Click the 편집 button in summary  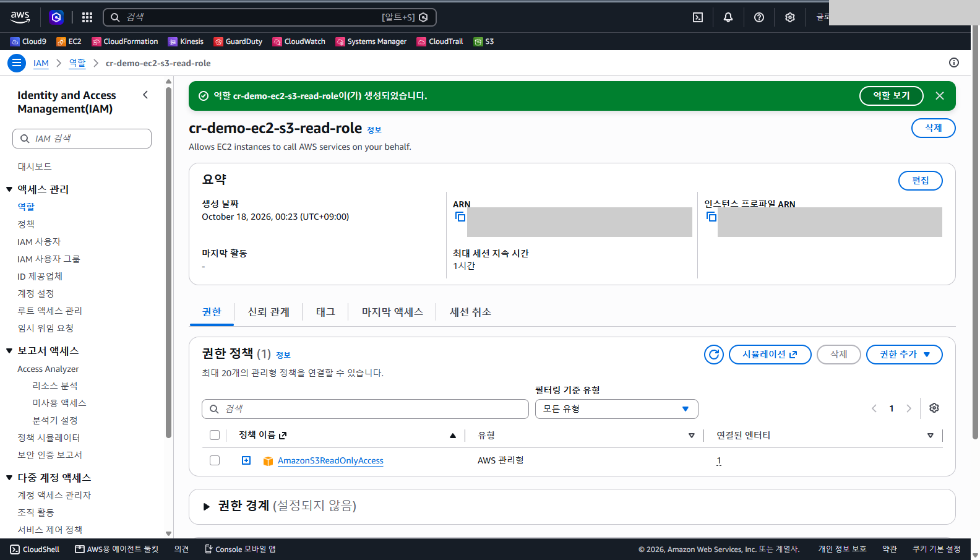921,181
